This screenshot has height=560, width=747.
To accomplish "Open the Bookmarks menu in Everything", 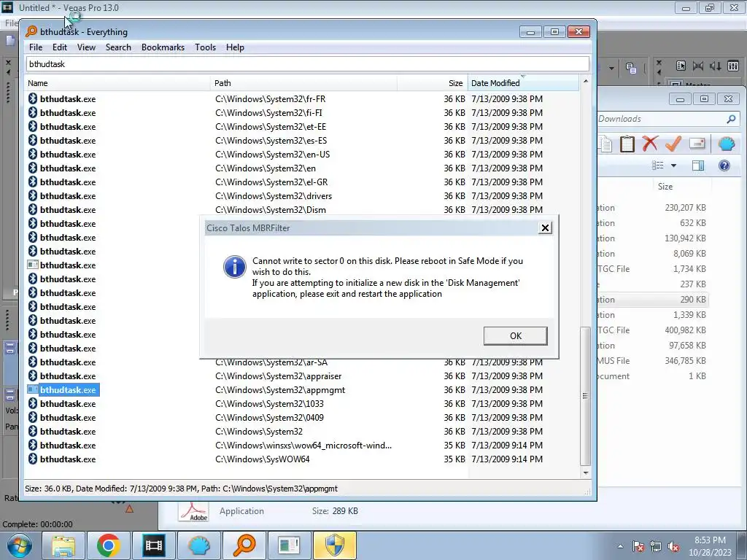I will 163,47.
